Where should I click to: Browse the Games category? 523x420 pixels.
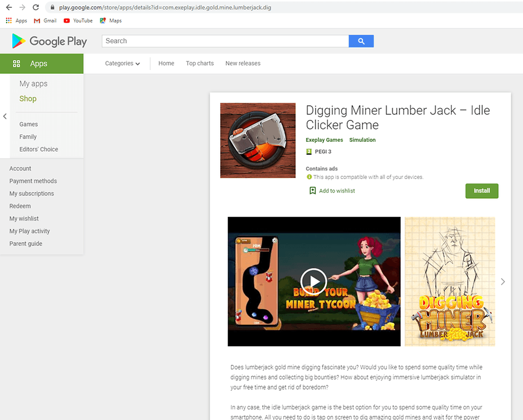pos(29,124)
